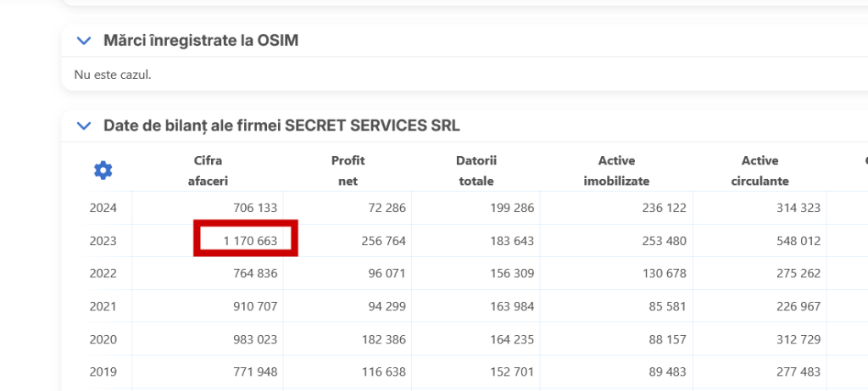Click the 2023 current assets value 548 012
868x391 pixels.
click(798, 241)
